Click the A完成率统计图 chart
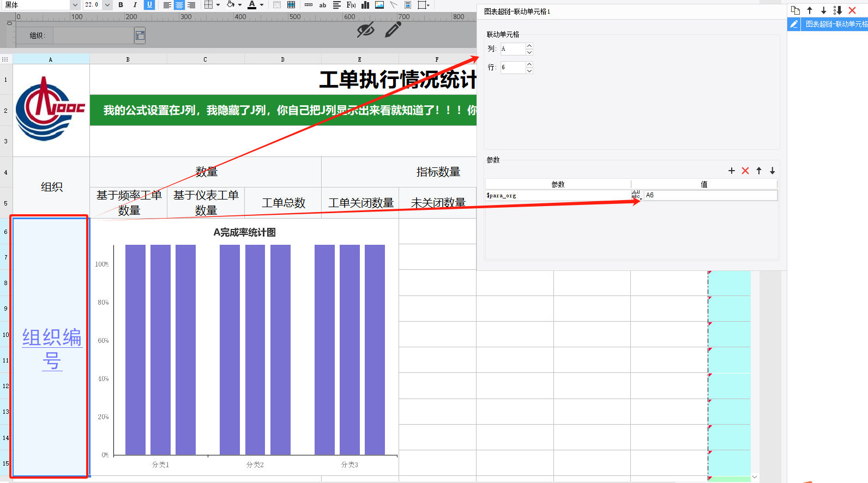This screenshot has width=868, height=483. click(x=244, y=347)
